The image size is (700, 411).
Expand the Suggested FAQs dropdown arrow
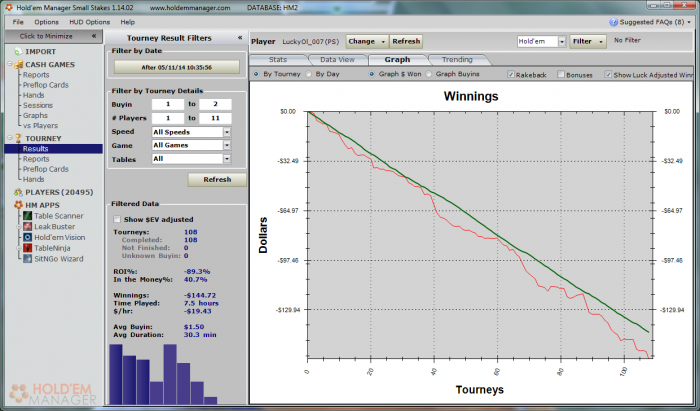point(689,22)
